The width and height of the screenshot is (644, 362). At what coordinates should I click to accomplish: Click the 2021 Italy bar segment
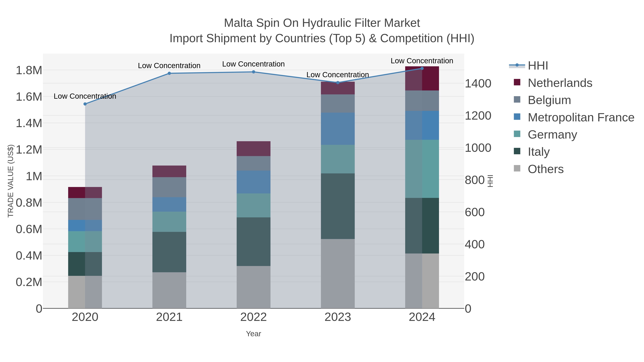point(169,252)
